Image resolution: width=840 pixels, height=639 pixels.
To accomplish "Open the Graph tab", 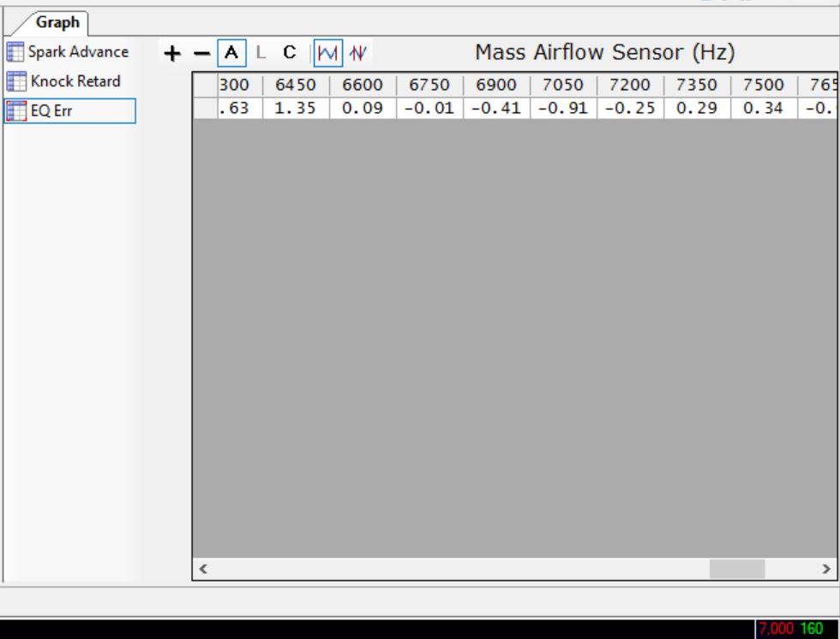I will (x=57, y=22).
